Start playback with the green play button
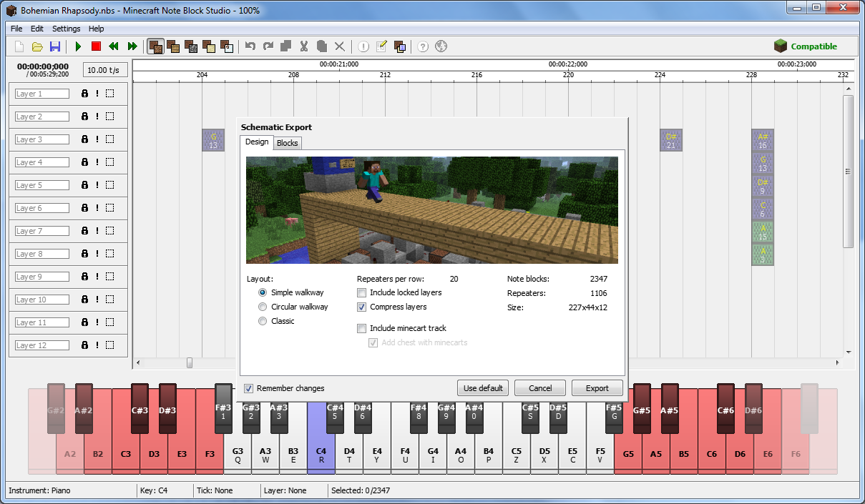This screenshot has width=865, height=504. coord(78,46)
